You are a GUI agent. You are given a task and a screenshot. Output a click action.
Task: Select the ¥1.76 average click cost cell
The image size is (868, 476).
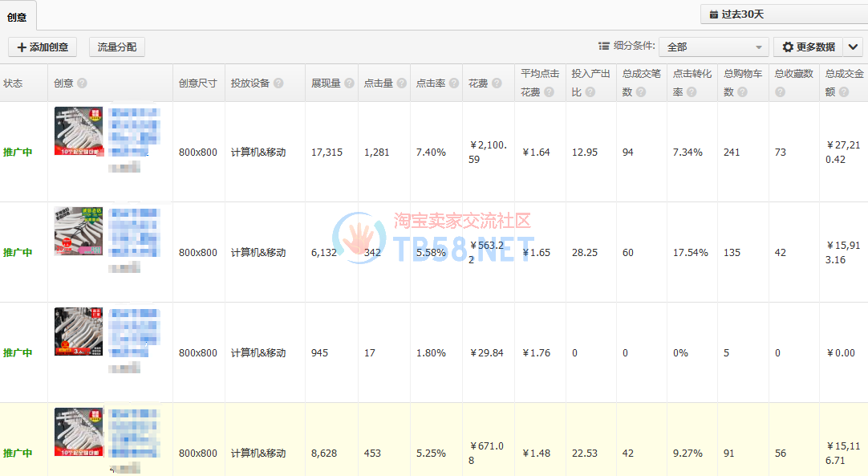[537, 352]
